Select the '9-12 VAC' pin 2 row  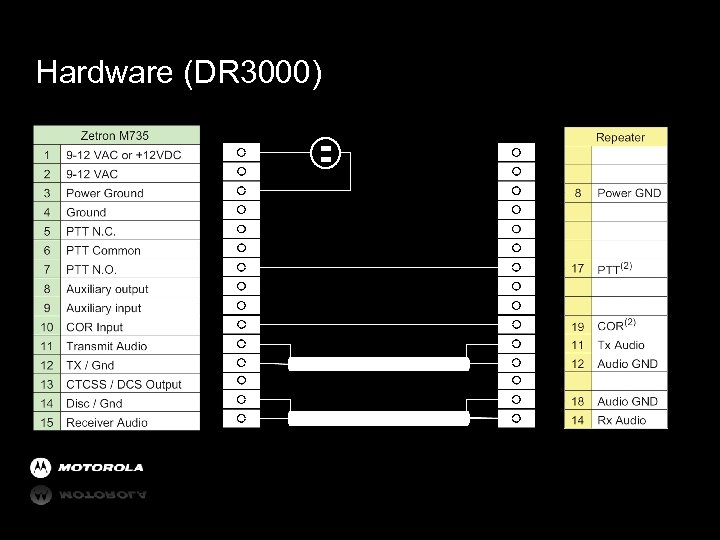click(117, 174)
